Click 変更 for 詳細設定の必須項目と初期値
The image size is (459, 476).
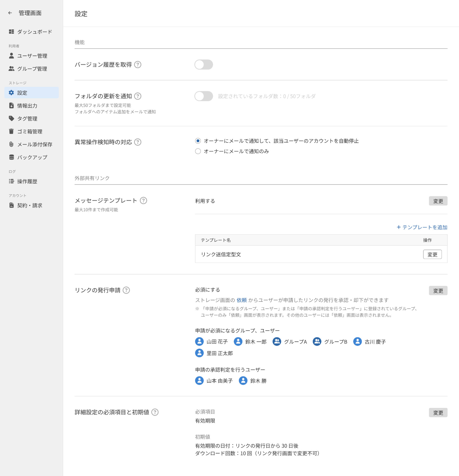(438, 413)
